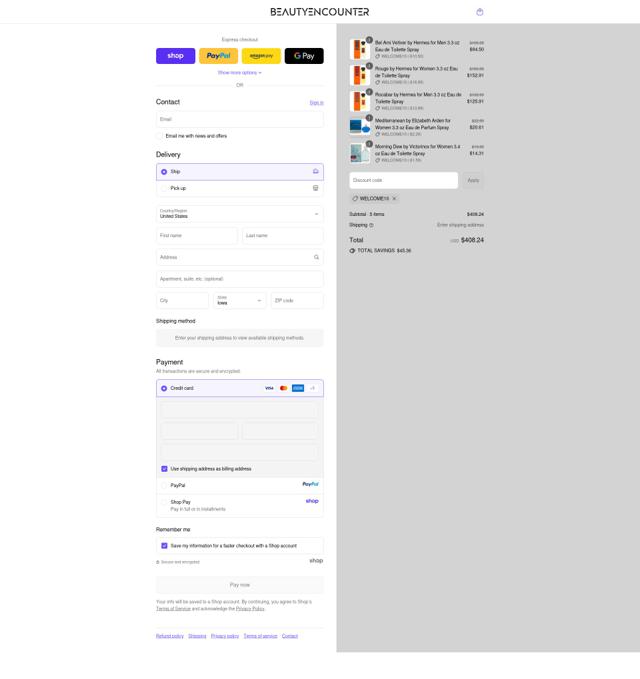Open the State dropdown
Screen dimensions: 640x679
tap(239, 301)
